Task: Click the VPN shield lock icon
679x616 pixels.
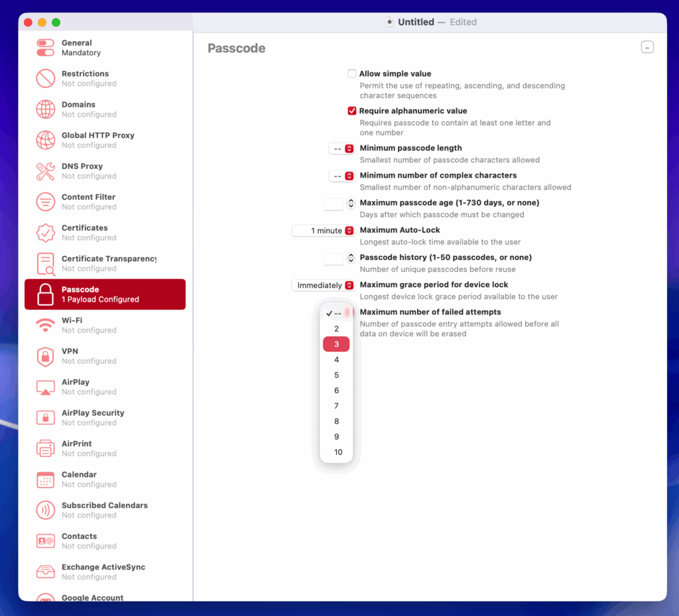Action: [x=45, y=356]
